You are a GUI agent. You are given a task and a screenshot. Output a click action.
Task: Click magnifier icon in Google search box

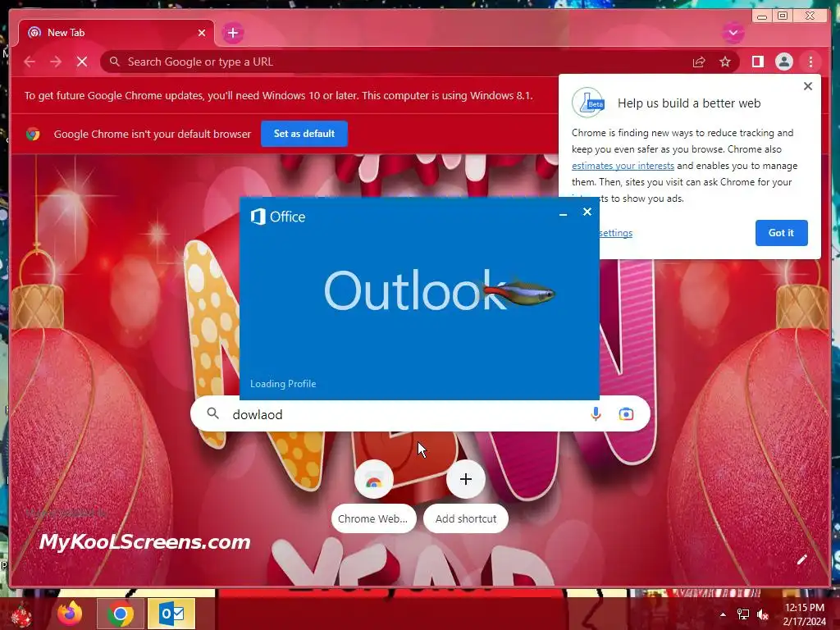(212, 413)
